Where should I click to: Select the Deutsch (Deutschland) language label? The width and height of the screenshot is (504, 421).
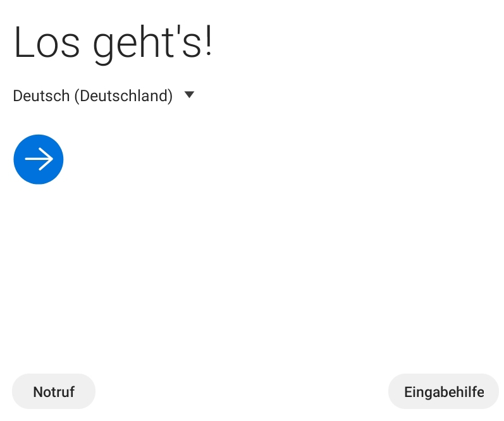pyautogui.click(x=93, y=96)
